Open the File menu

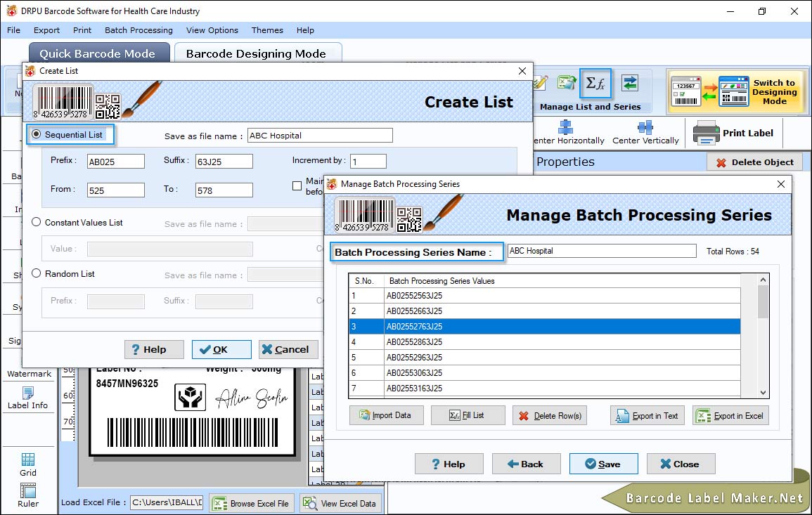click(13, 30)
